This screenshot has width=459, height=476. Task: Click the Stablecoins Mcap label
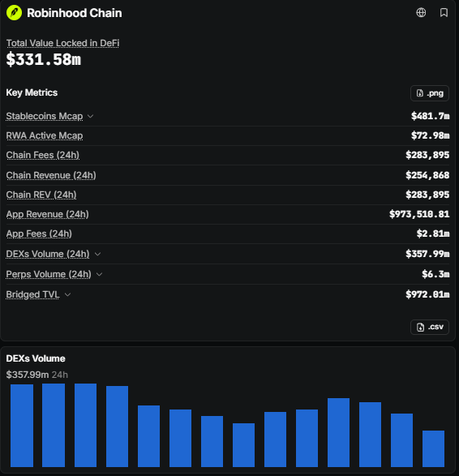coord(45,116)
